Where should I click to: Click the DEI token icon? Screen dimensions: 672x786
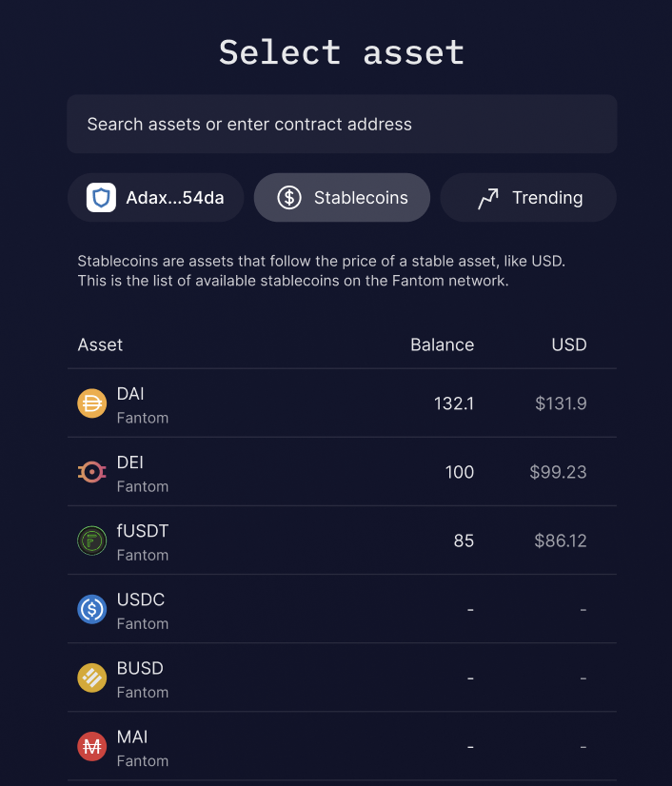coord(91,472)
